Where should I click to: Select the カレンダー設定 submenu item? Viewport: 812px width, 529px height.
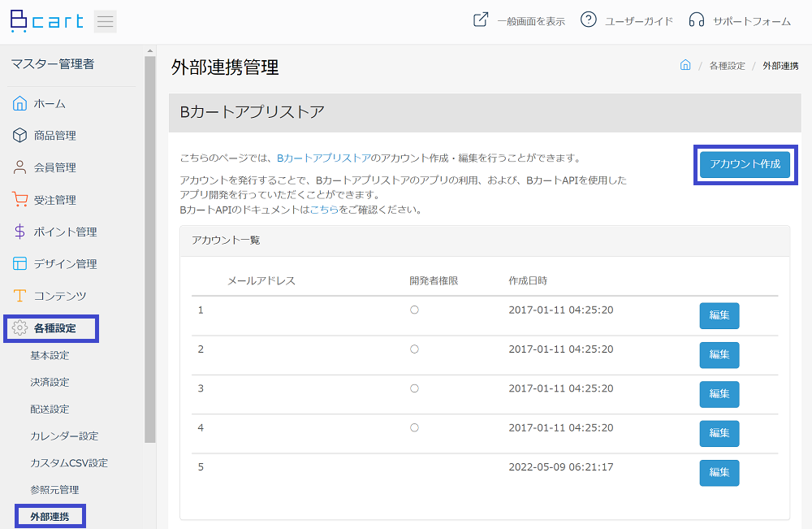coord(64,436)
